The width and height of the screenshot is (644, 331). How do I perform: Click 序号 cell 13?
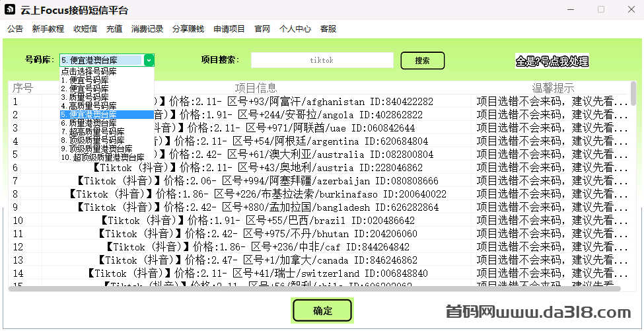pyautogui.click(x=25, y=260)
